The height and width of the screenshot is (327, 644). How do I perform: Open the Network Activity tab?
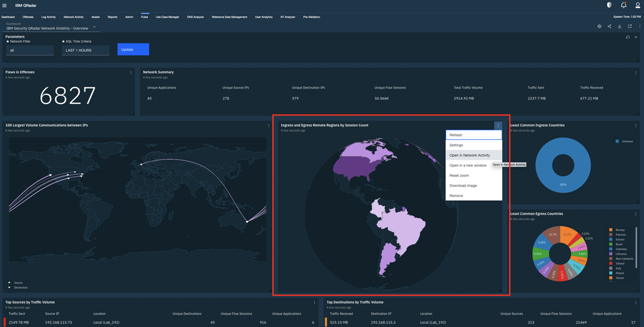click(x=73, y=17)
